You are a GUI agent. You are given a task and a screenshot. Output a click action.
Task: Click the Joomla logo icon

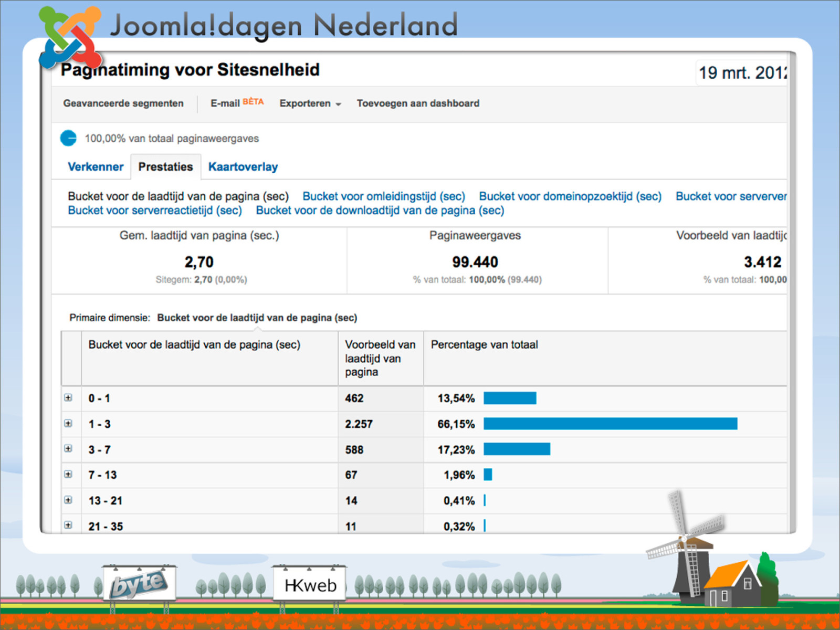(70, 38)
